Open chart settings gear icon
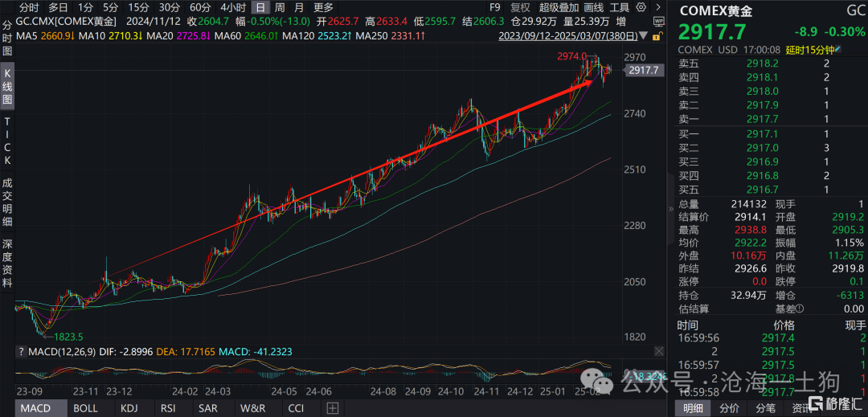Viewport: 868px width, 417px height. pos(641,7)
